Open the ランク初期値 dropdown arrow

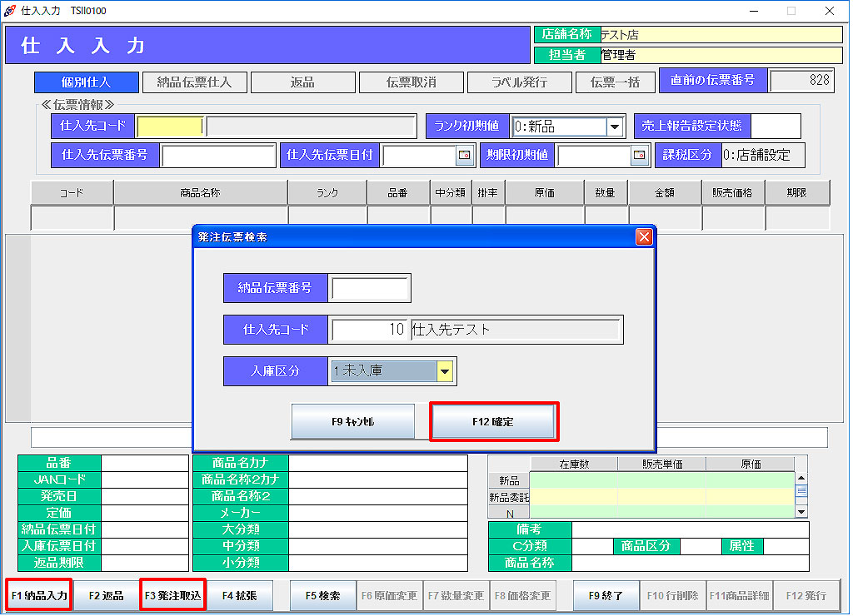coord(615,127)
